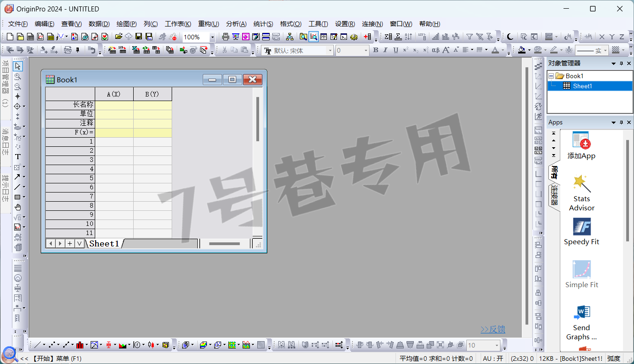Select the Rectangle drawing tool
The width and height of the screenshot is (634, 364).
(17, 197)
